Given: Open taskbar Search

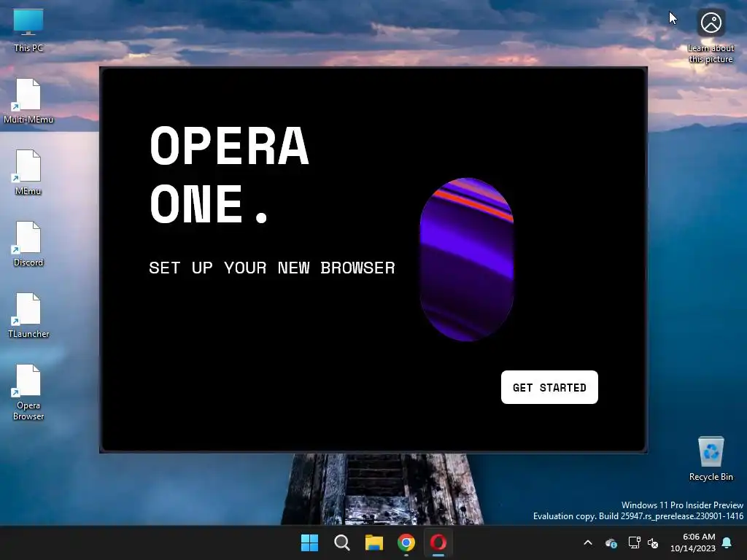Looking at the screenshot, I should coord(341,542).
